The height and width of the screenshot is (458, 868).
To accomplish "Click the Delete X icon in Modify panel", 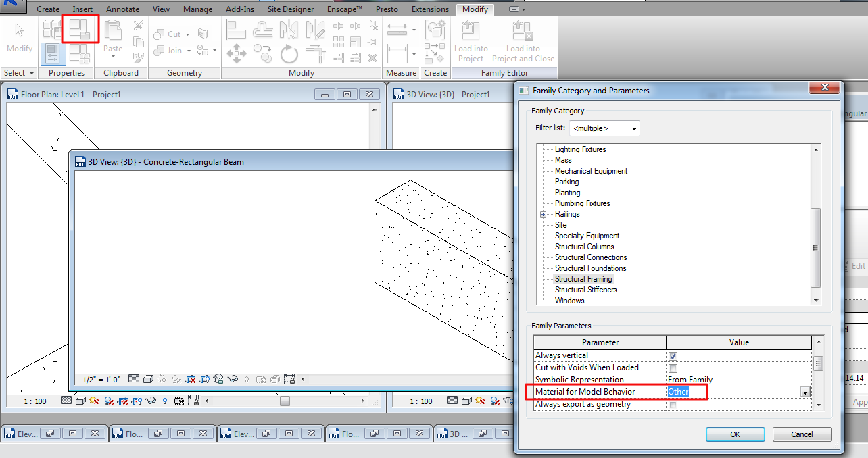I will [372, 58].
